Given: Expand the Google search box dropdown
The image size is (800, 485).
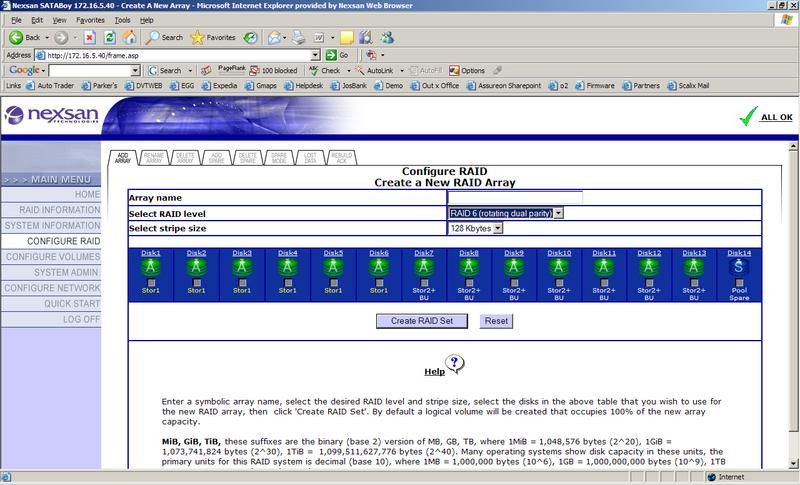Looking at the screenshot, I should tap(135, 70).
